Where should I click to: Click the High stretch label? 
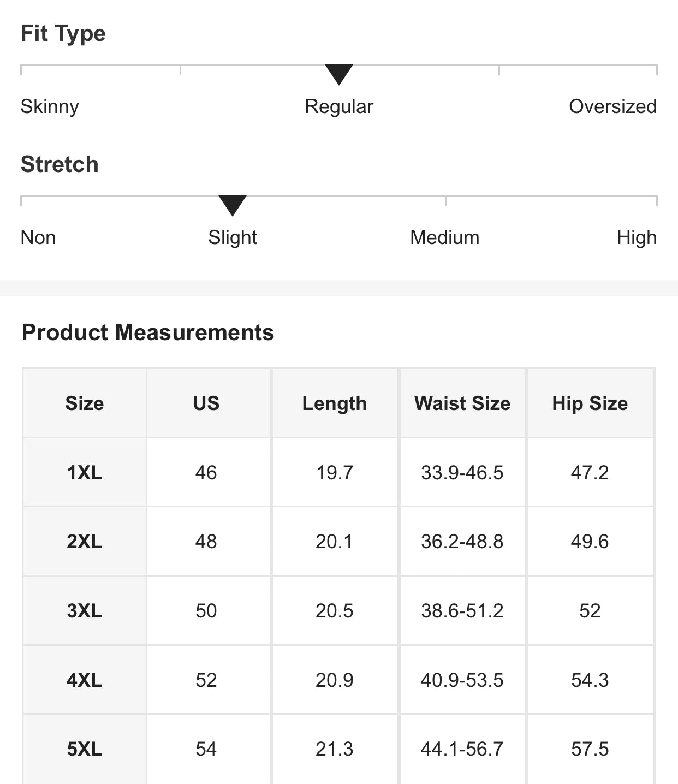637,237
